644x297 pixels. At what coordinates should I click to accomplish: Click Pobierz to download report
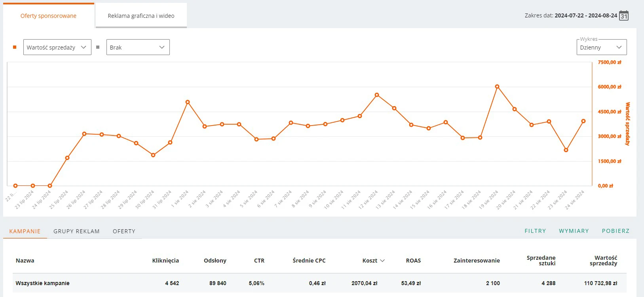click(616, 231)
